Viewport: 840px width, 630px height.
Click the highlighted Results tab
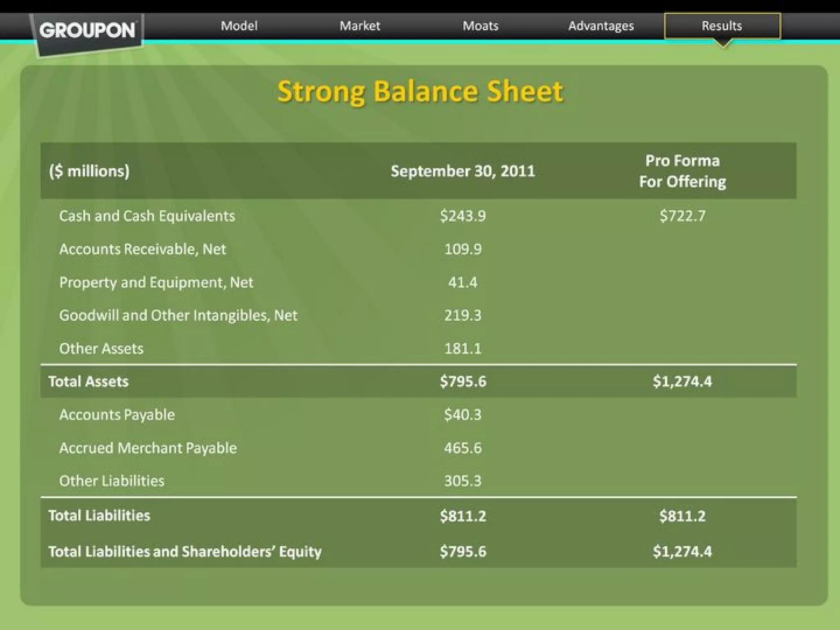pos(722,26)
